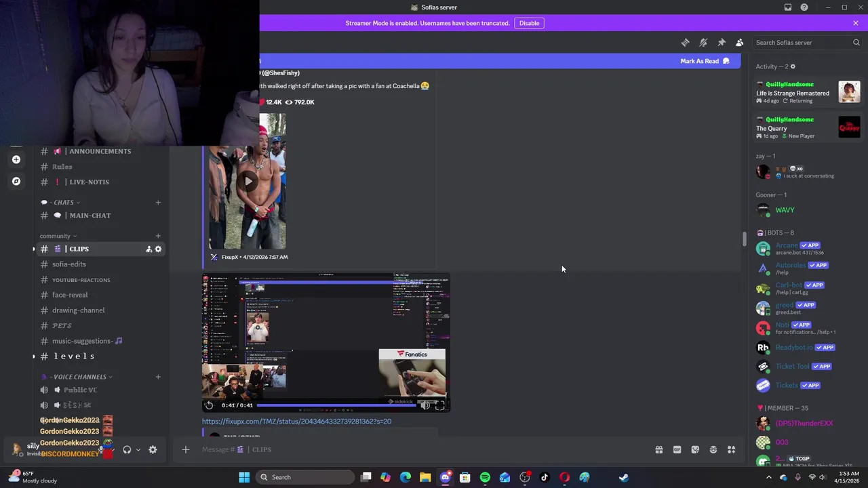The height and width of the screenshot is (488, 868).
Task: Open the sticker picker
Action: (695, 449)
